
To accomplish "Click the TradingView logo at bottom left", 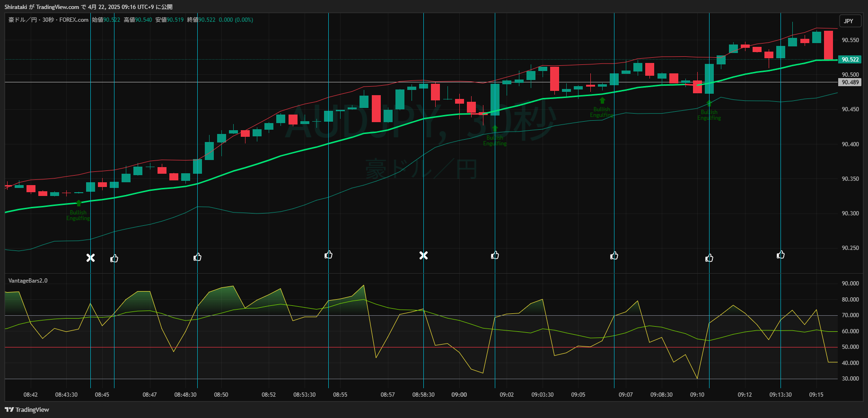I will click(27, 409).
